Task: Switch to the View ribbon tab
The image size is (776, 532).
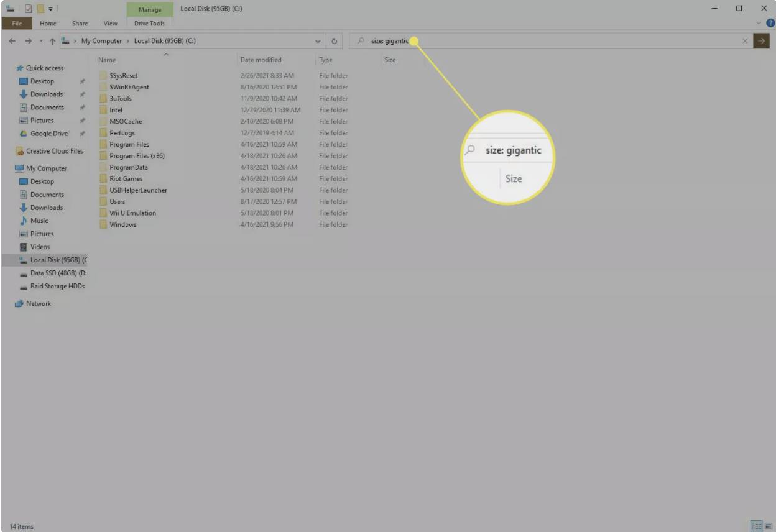Action: coord(110,24)
